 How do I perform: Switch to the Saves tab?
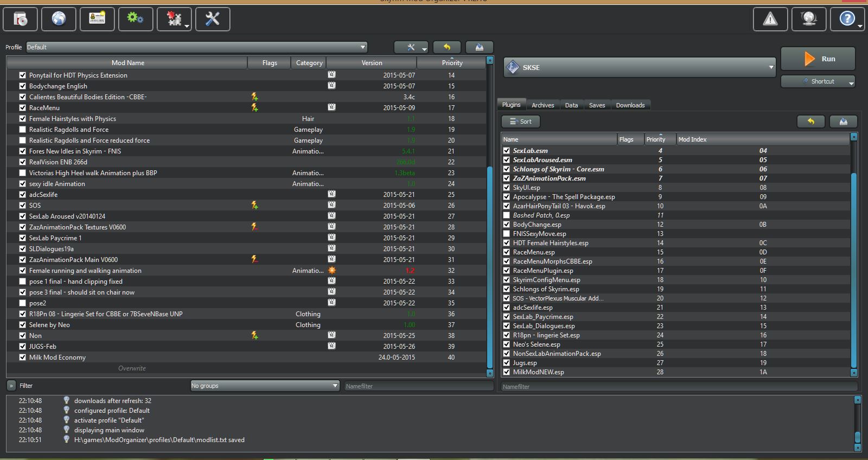click(597, 105)
